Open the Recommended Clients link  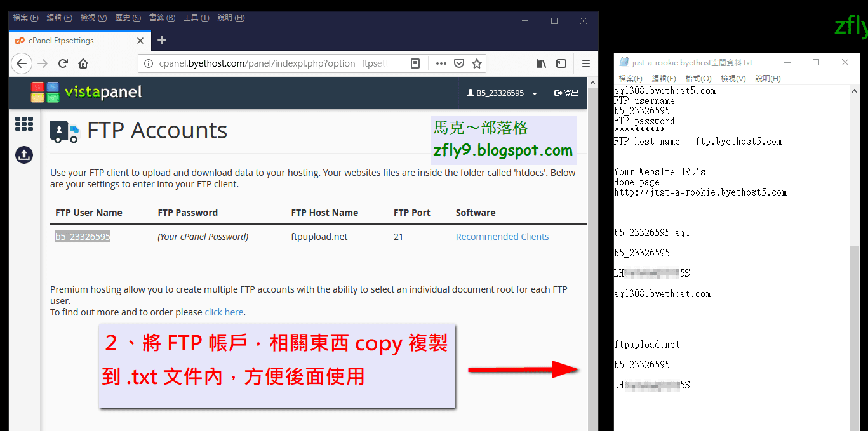[x=502, y=236]
